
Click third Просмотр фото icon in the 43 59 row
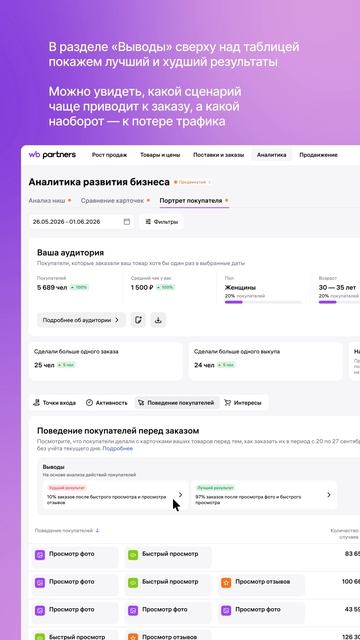pyautogui.click(x=226, y=610)
